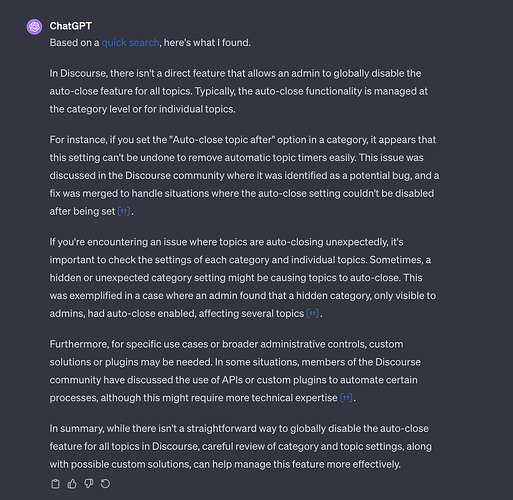Click the paragraph beginning "For instance, if you"
This screenshot has width=513, height=500.
point(244,176)
